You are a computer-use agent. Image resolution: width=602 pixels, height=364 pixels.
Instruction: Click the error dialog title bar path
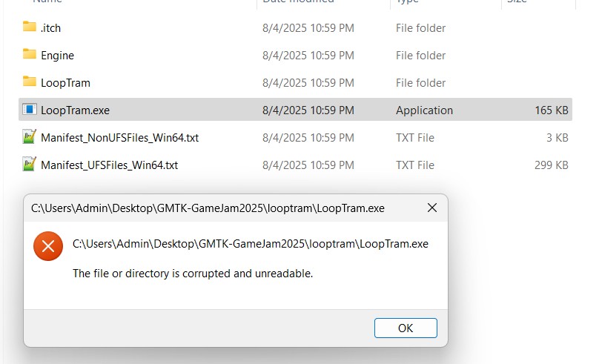[208, 208]
